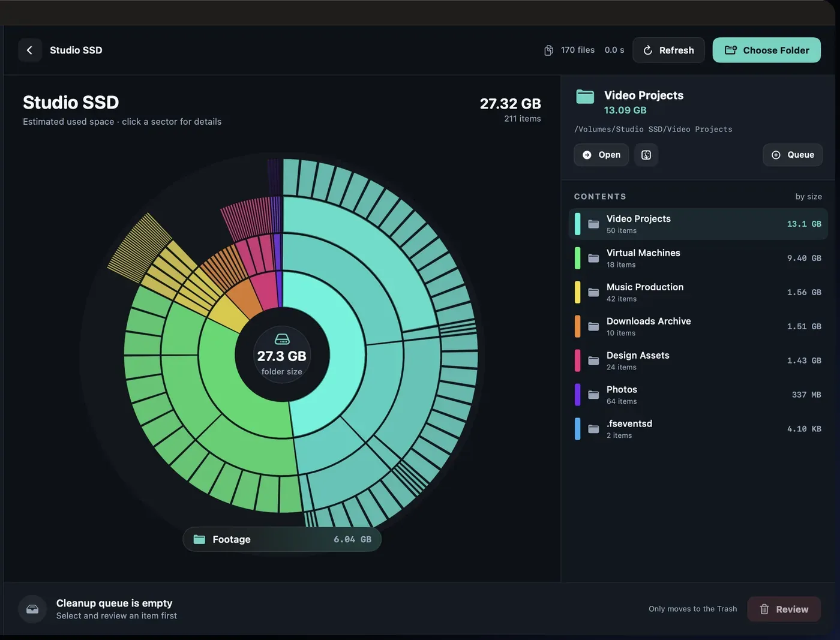Screen dimensions: 840x640
Task: Select Virtual Machines in contents list
Action: point(698,258)
